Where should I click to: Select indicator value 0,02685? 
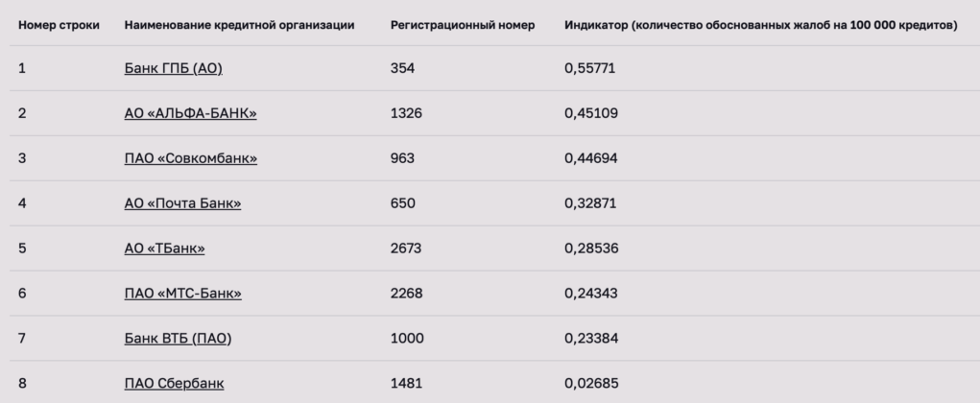[591, 383]
